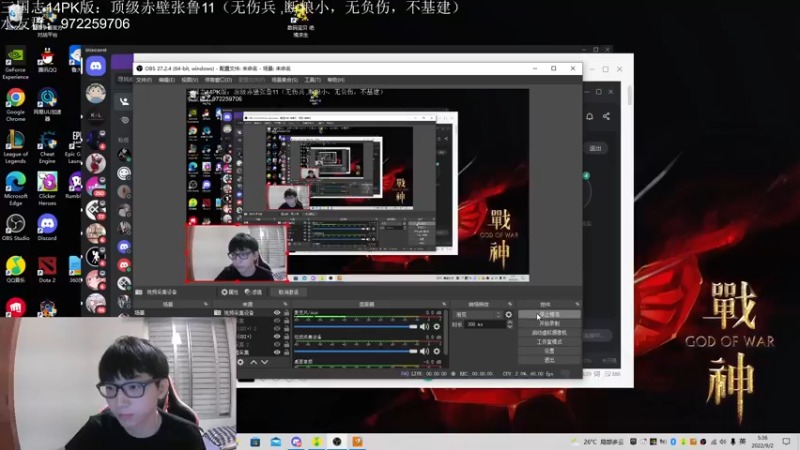800x450 pixels.
Task: Click the 退出 button in OBS controls
Action: pos(549,360)
